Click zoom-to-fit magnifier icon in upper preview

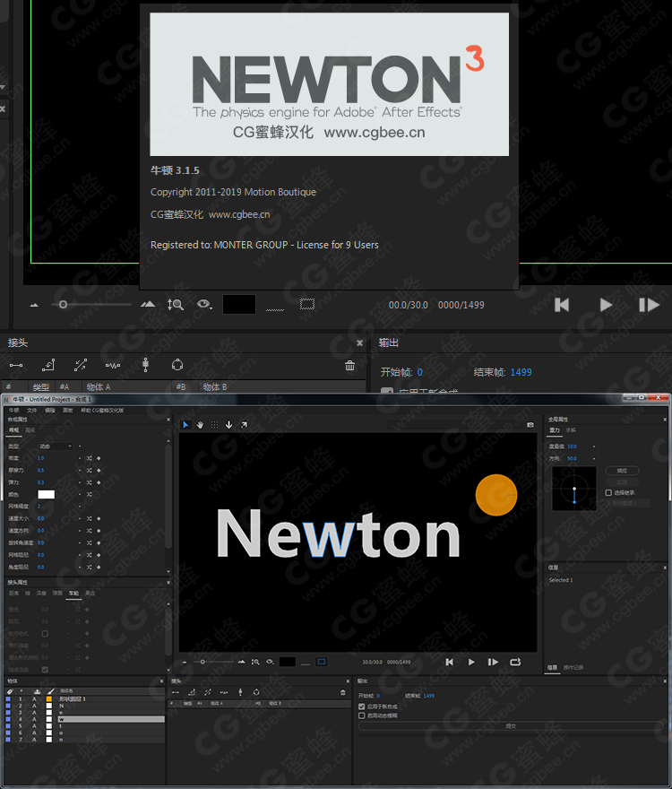click(x=175, y=304)
